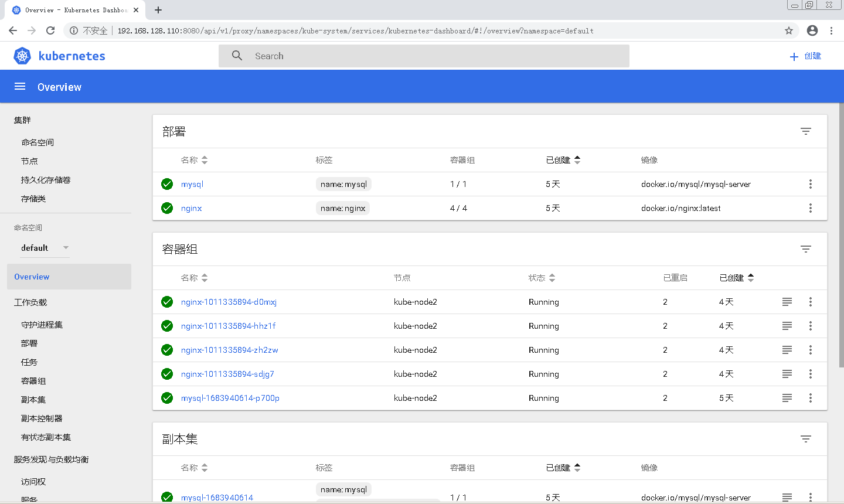
Task: Open 部署 in sidebar workloads
Action: click(29, 343)
